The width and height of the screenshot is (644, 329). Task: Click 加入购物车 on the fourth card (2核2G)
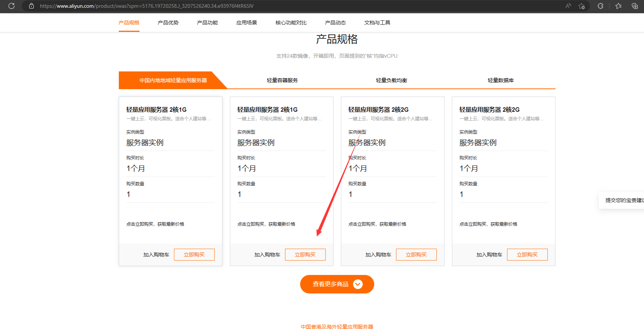tap(489, 255)
